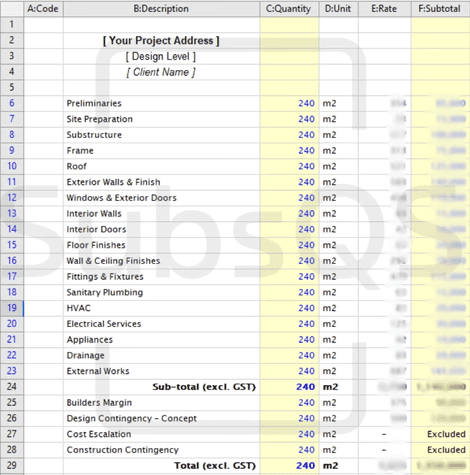The width and height of the screenshot is (470, 475).
Task: Click the Sub-total row quantity 240
Action: [289, 387]
